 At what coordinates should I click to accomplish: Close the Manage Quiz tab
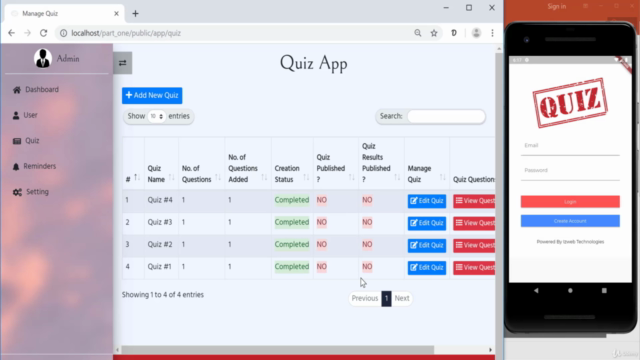(x=116, y=13)
